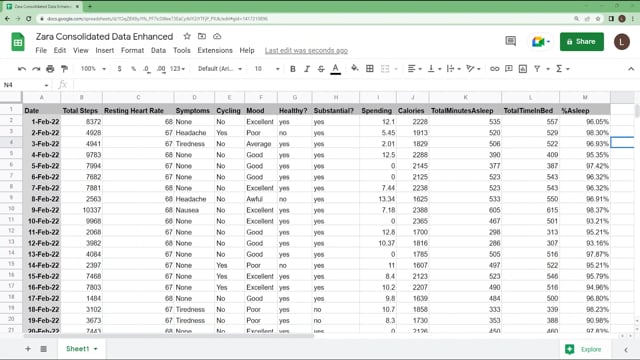Format as percent icon
The image size is (640, 360).
click(133, 69)
